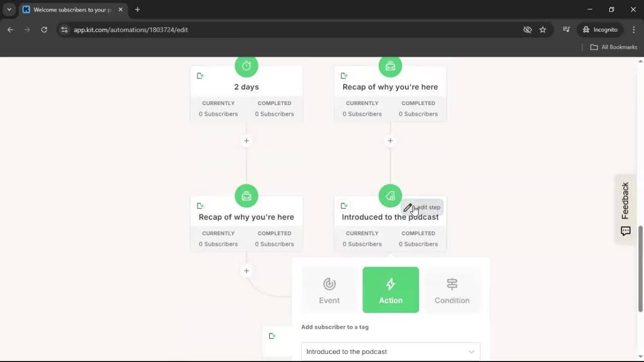Click the plus button below the "2 days" step
The width and height of the screenshot is (644, 362).
click(x=246, y=141)
